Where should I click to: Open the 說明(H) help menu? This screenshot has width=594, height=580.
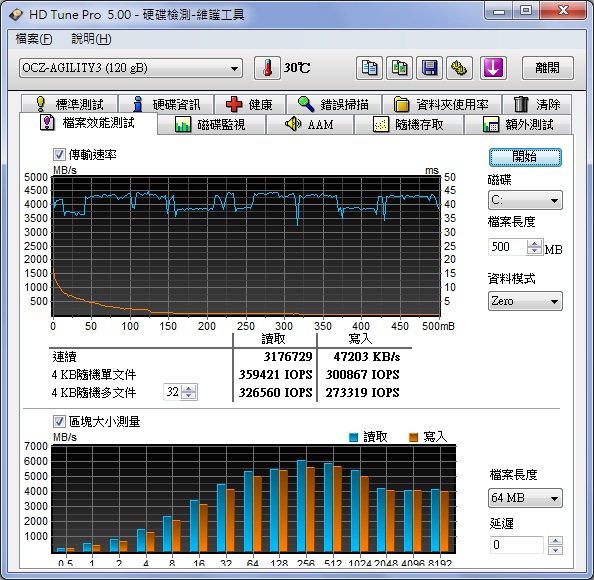pos(91,39)
